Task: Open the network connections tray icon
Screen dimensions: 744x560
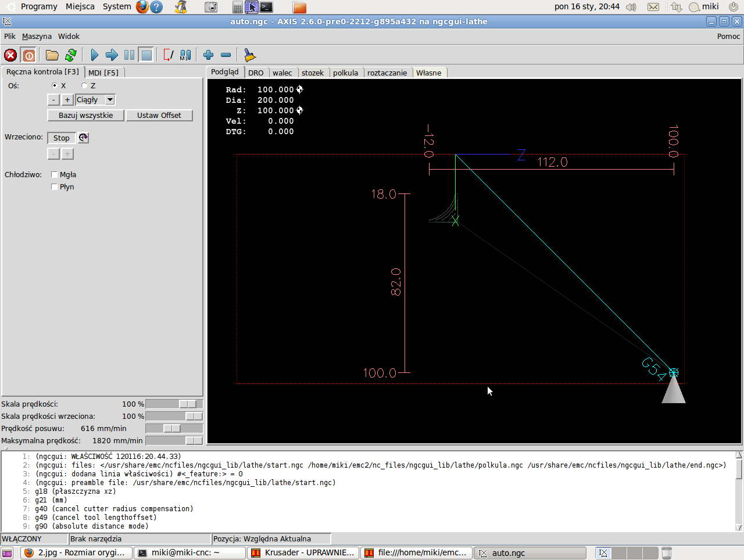Action: pyautogui.click(x=676, y=7)
